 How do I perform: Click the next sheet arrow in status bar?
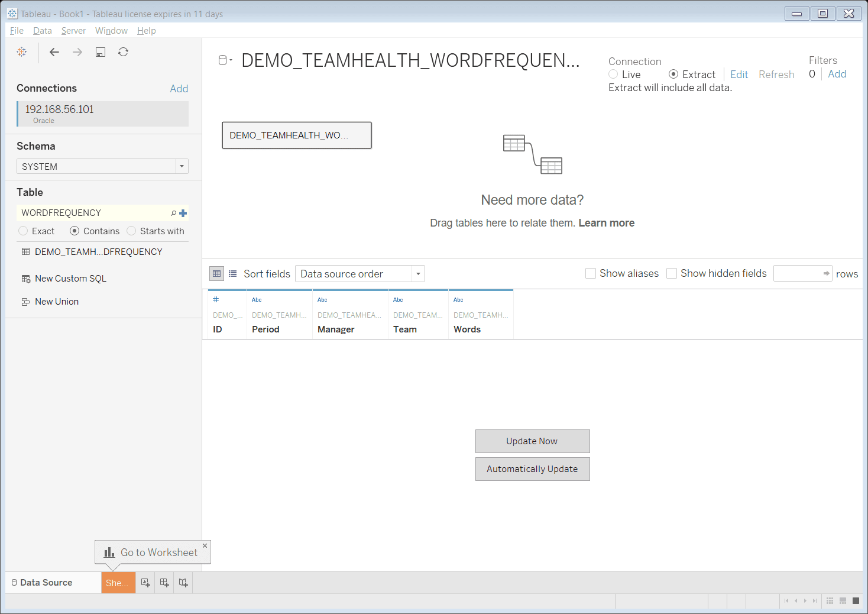coord(805,600)
